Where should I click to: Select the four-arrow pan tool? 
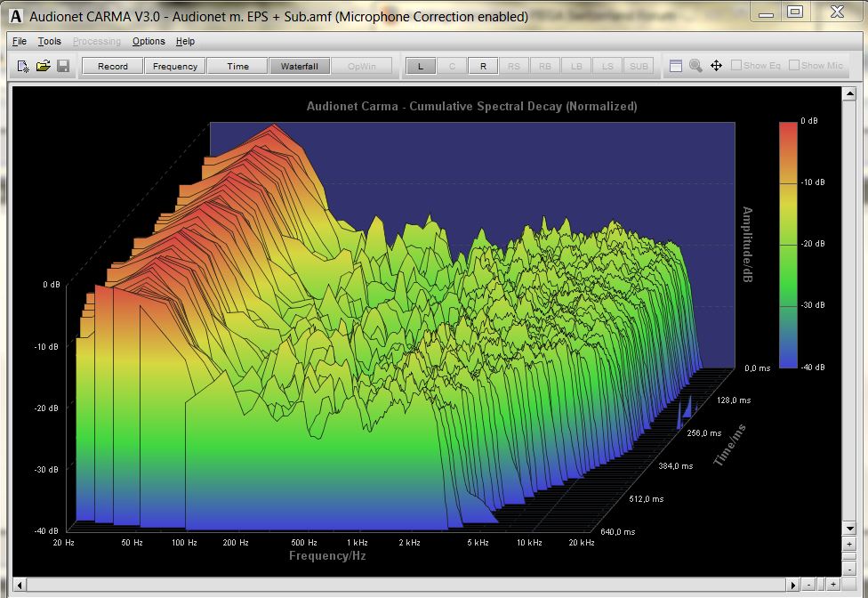coord(716,66)
